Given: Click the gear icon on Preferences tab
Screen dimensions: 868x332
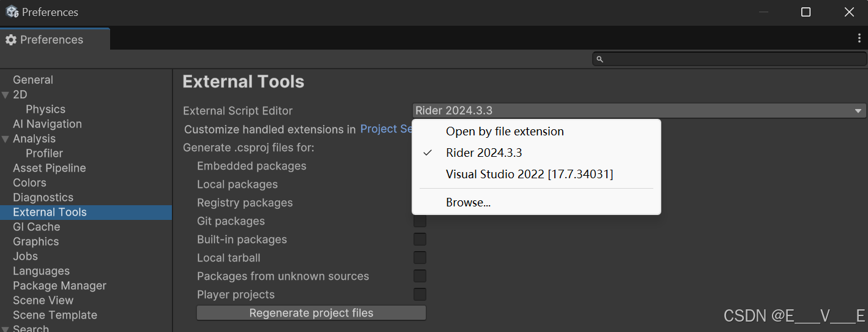Looking at the screenshot, I should pos(10,40).
